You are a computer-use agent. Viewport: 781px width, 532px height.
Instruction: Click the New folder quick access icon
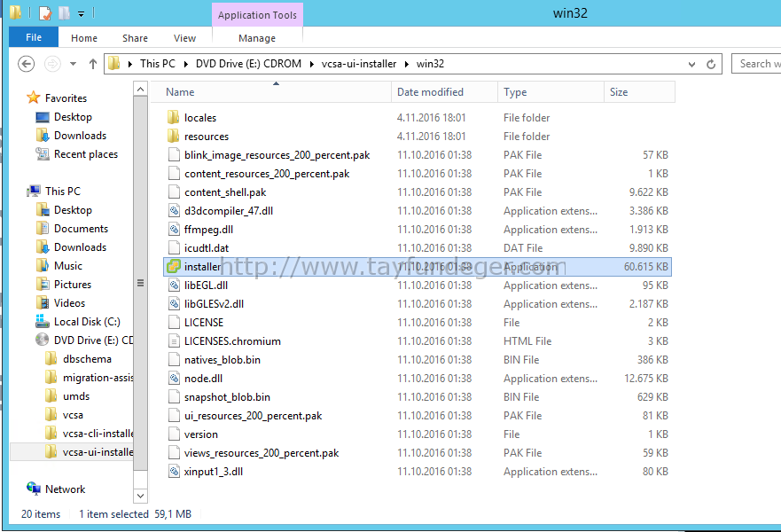(x=64, y=13)
